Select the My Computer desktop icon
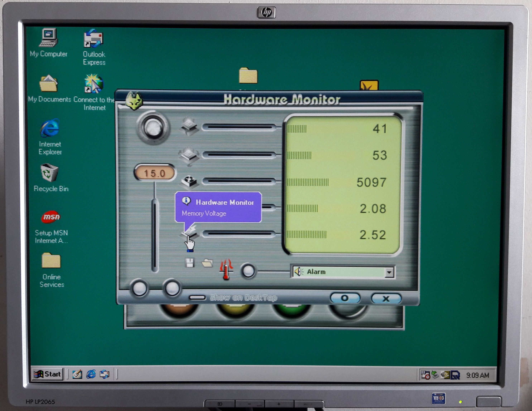The image size is (532, 411). click(49, 43)
